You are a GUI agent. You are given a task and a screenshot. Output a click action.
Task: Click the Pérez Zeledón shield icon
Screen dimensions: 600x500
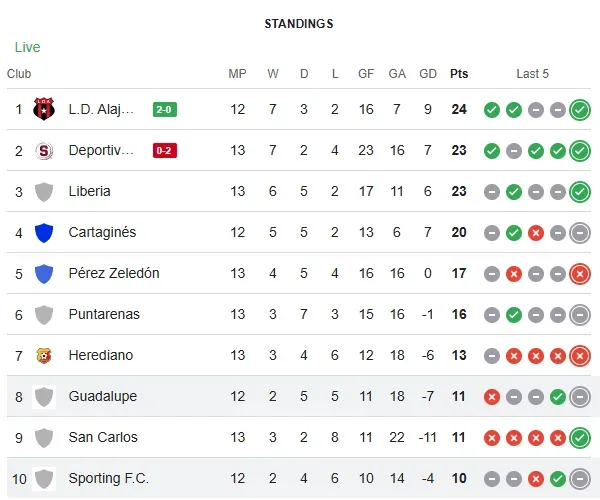tap(43, 273)
